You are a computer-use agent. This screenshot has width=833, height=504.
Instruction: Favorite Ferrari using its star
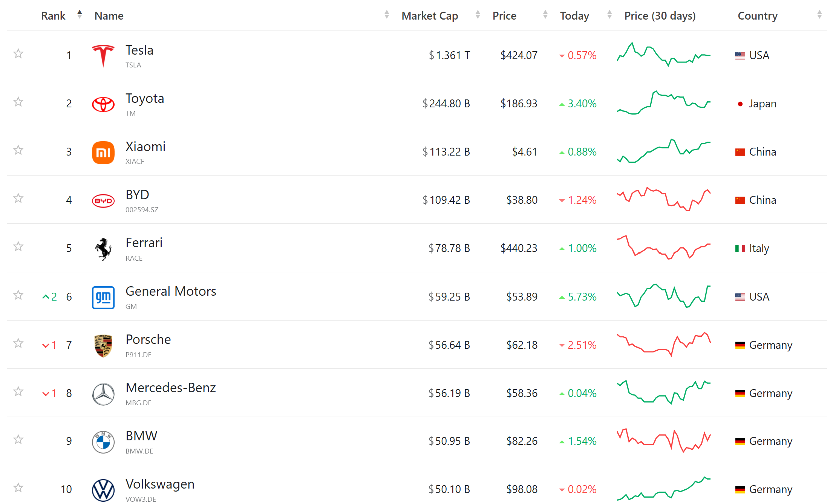[18, 247]
